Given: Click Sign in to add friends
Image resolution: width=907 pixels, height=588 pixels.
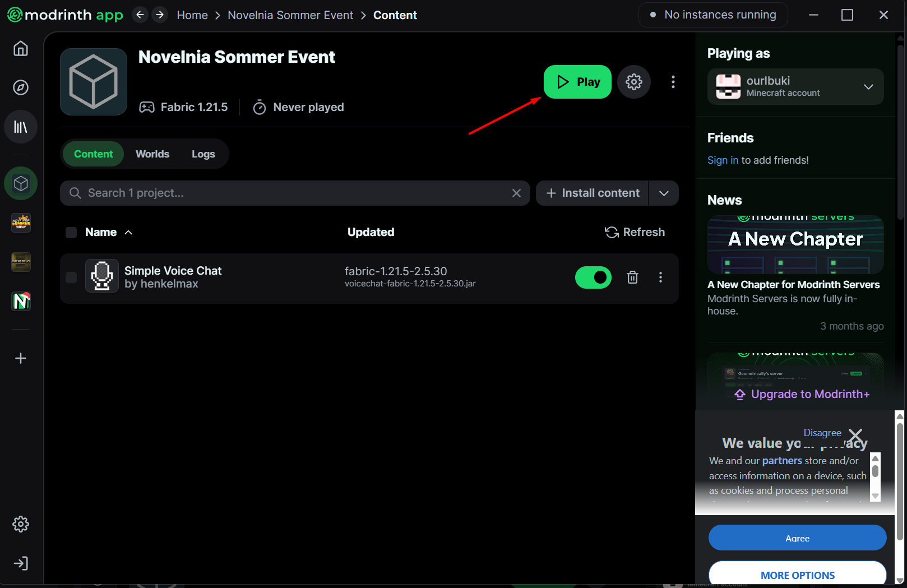Looking at the screenshot, I should click(723, 160).
